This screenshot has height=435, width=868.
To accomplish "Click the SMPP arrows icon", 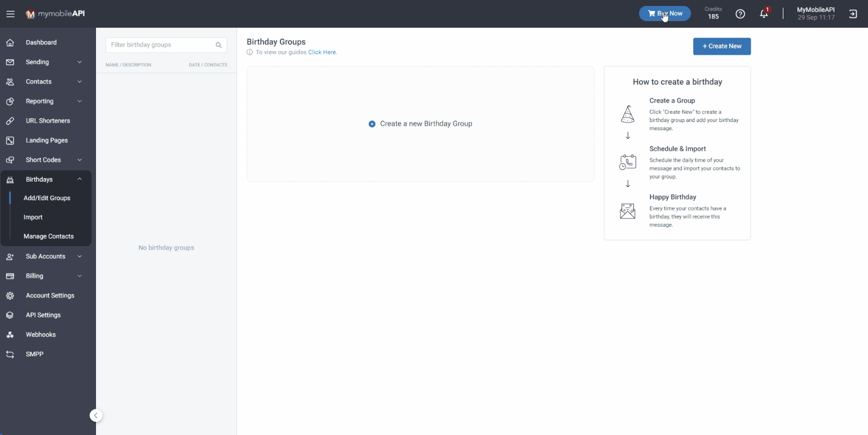I will click(10, 354).
